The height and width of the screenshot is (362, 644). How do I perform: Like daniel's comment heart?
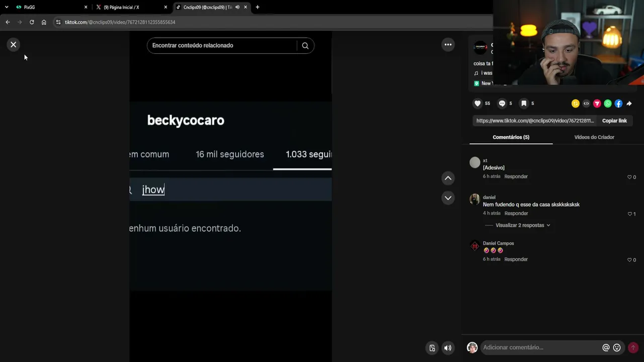(629, 214)
